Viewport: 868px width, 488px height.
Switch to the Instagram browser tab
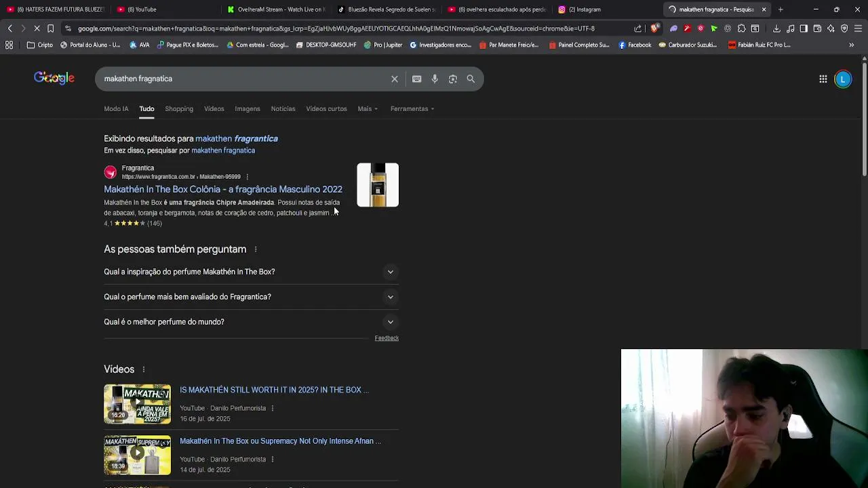607,9
